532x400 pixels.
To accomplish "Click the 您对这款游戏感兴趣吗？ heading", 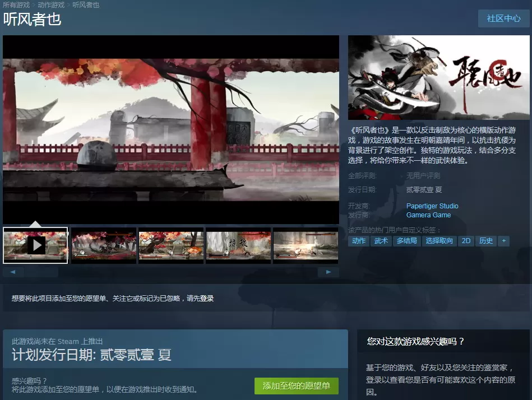I will (415, 341).
